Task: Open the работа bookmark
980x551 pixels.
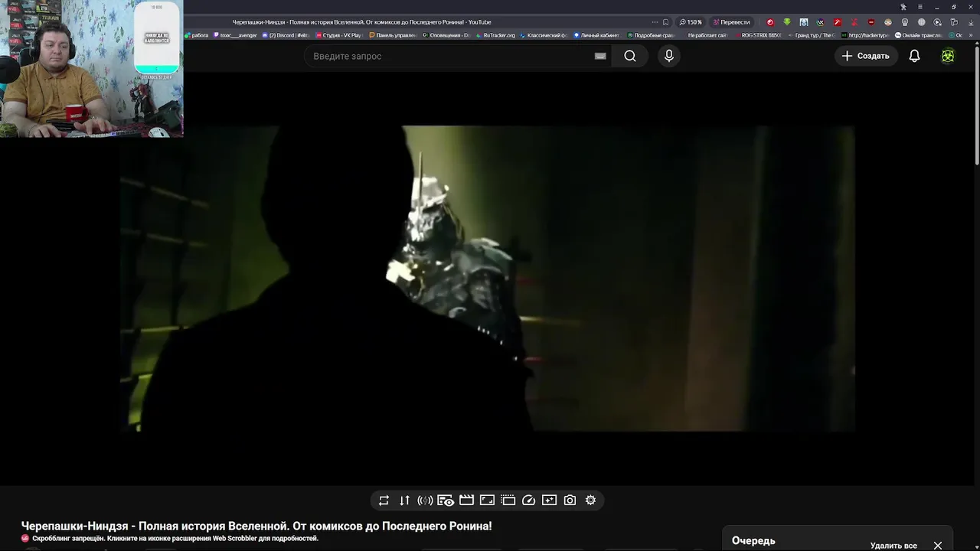Action: (197, 35)
